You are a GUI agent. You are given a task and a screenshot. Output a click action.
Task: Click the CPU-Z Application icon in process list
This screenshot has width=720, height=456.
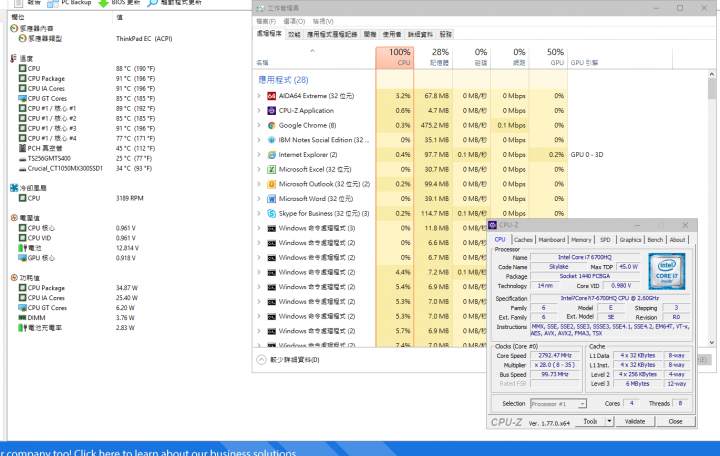click(x=271, y=111)
